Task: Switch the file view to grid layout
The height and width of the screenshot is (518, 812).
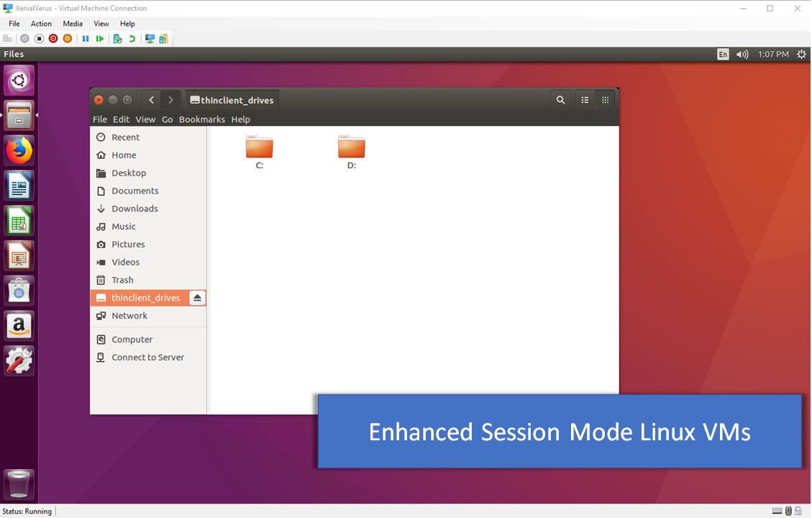Action: (605, 99)
